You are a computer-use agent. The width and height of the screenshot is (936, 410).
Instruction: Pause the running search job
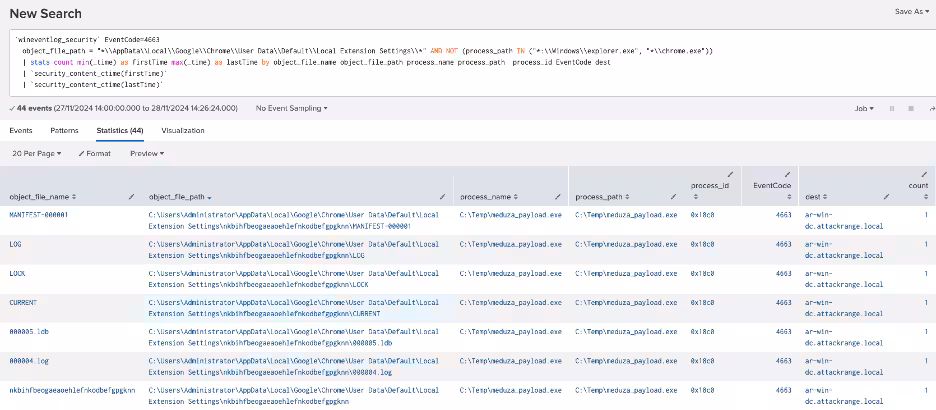point(891,108)
